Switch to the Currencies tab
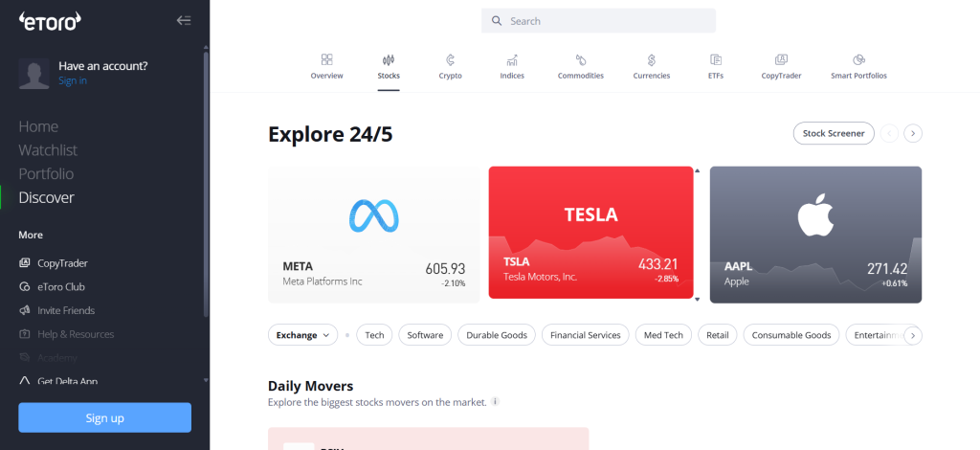This screenshot has width=980, height=450. (x=651, y=67)
